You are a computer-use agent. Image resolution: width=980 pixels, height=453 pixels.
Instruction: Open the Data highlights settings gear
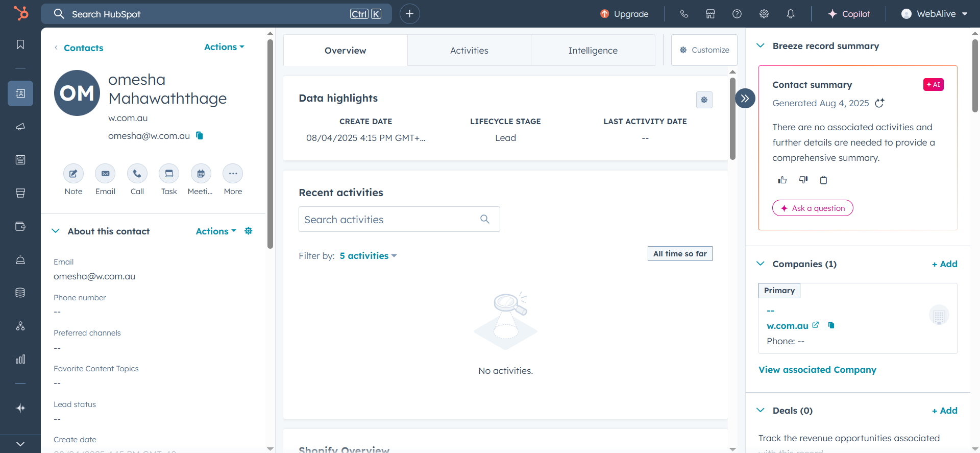click(x=704, y=100)
